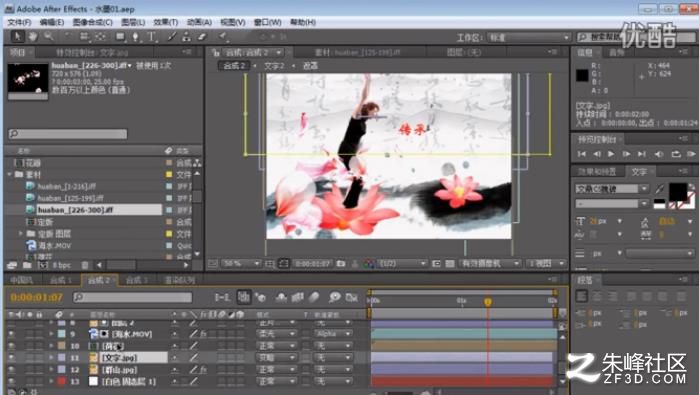Select the Pen tool

pyautogui.click(x=136, y=37)
